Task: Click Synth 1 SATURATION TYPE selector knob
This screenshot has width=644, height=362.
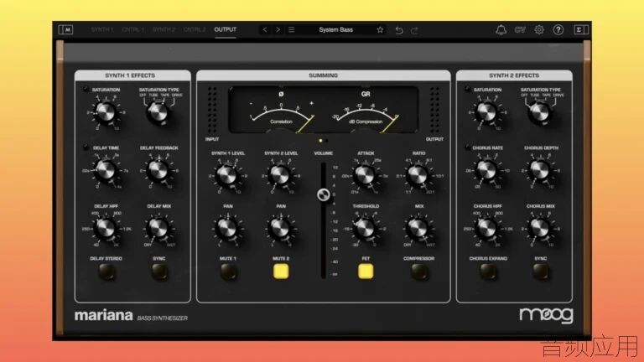Action: click(158, 112)
